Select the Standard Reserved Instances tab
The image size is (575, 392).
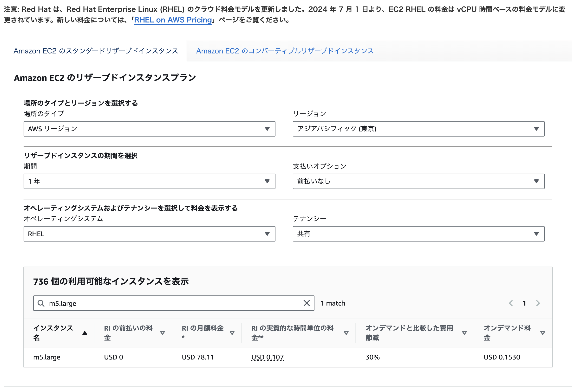96,51
